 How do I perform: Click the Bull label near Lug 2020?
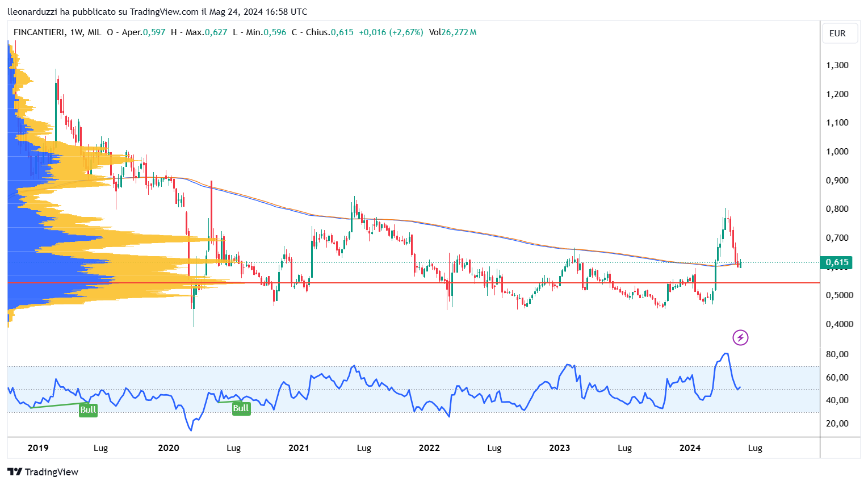(241, 408)
